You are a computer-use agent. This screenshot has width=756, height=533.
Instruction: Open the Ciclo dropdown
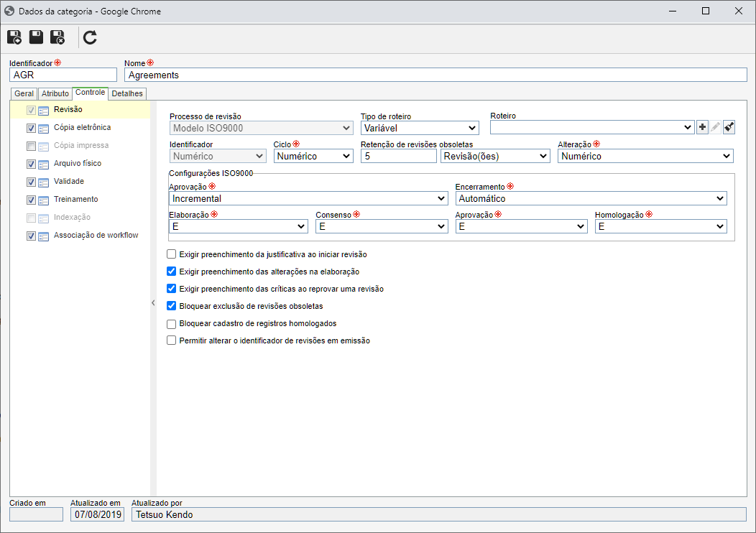coord(313,156)
